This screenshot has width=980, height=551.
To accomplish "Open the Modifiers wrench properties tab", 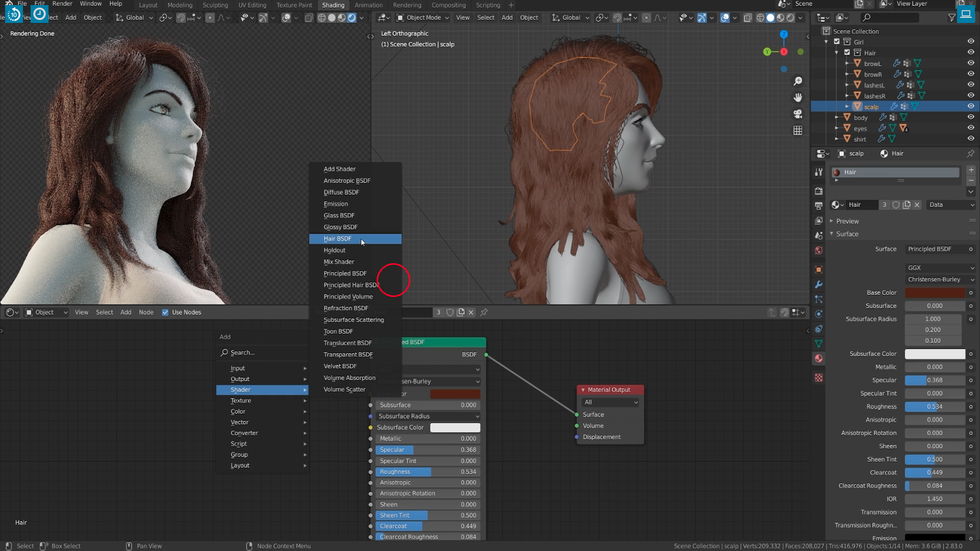I will pos(819,285).
